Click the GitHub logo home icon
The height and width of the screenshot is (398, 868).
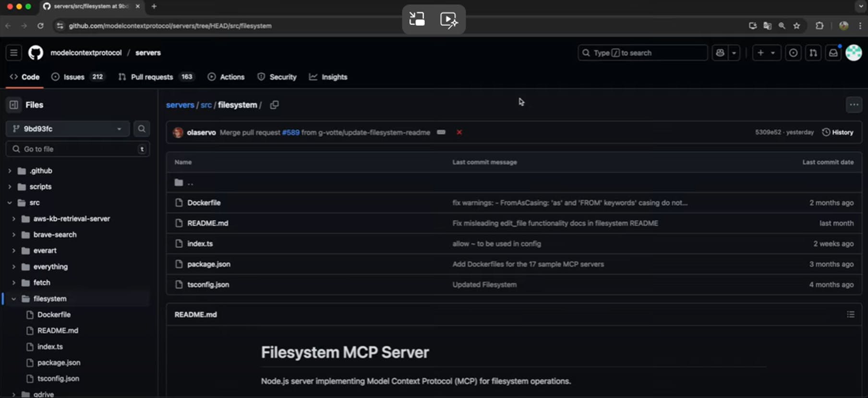click(x=36, y=53)
